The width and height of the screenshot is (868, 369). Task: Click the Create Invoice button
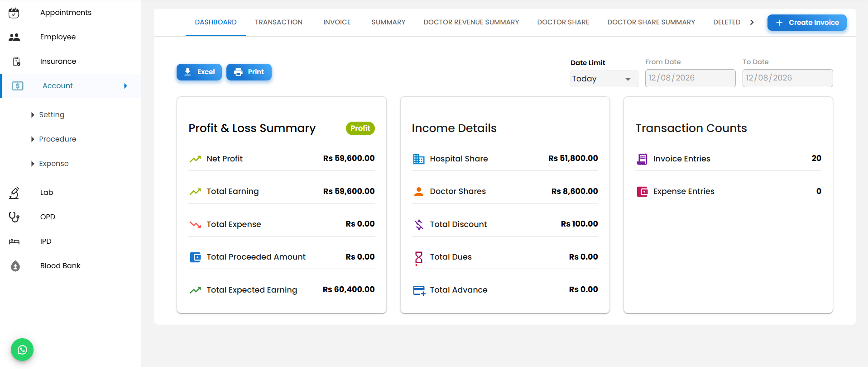[x=807, y=23]
